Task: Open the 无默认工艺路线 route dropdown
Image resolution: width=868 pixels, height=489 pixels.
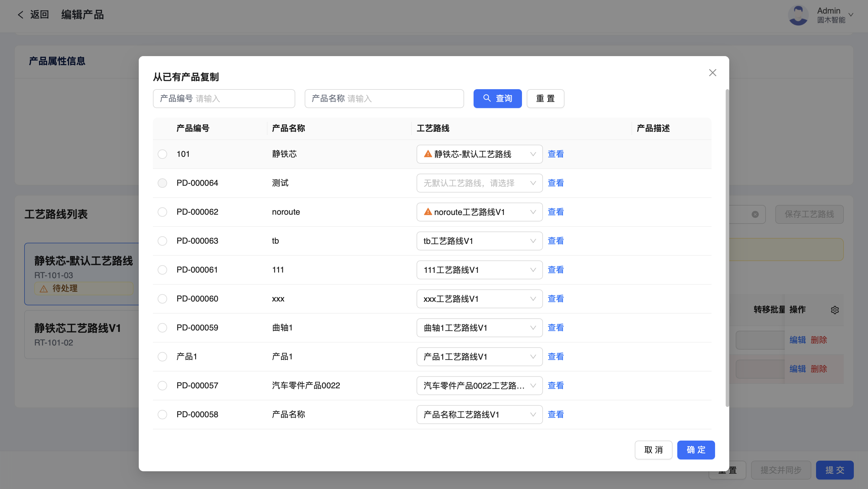Action: (479, 183)
